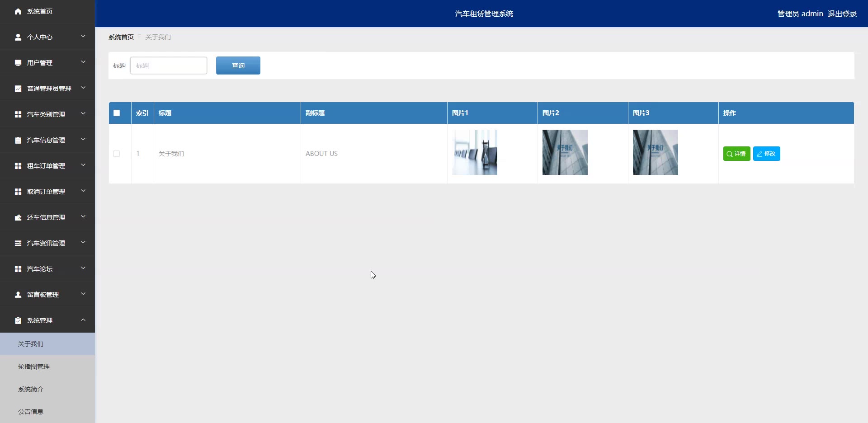The width and height of the screenshot is (868, 423).
Task: Expand the 汽车论坛 chevron
Action: coord(83,268)
